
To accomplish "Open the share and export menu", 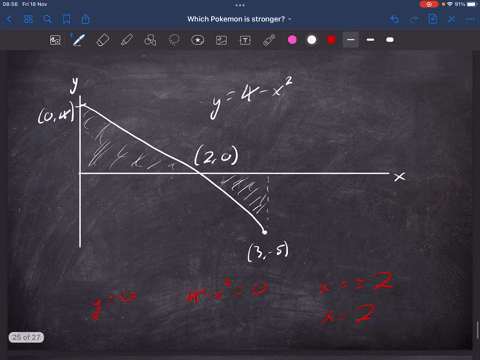I will point(86,19).
